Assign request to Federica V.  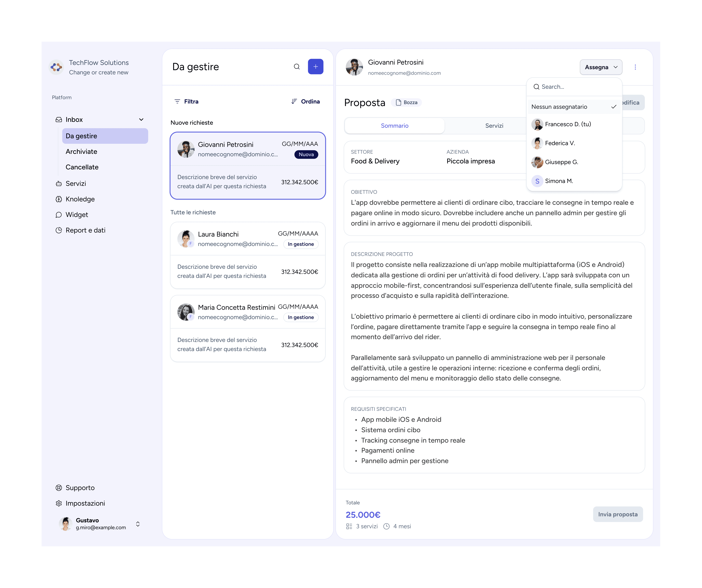560,143
